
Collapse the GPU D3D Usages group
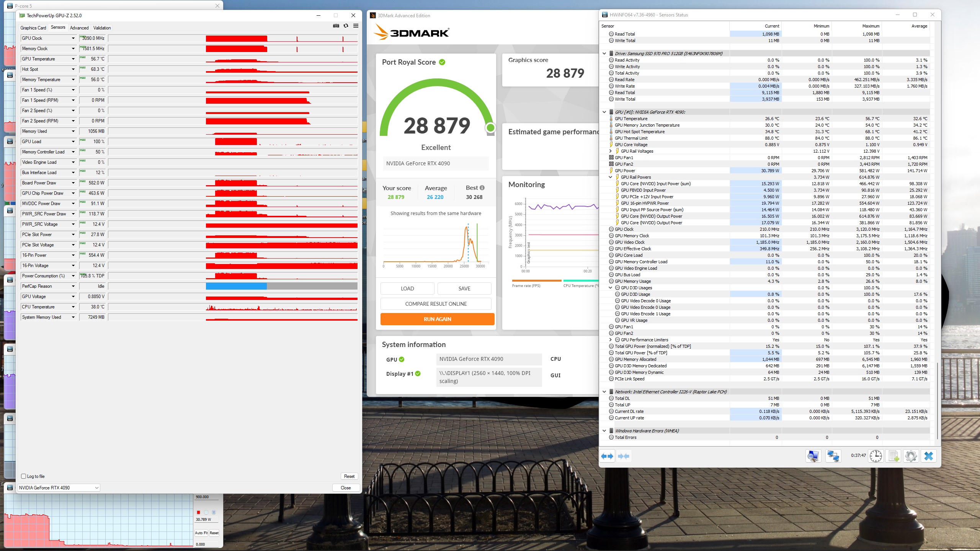pyautogui.click(x=611, y=288)
